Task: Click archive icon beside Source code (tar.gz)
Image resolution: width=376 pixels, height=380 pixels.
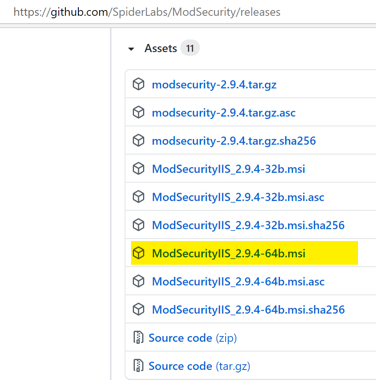Action: pyautogui.click(x=138, y=366)
